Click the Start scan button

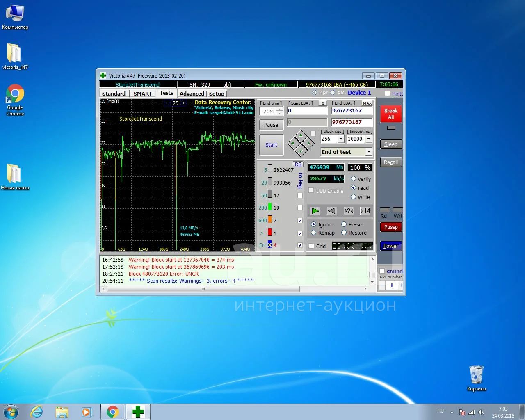[x=271, y=145]
